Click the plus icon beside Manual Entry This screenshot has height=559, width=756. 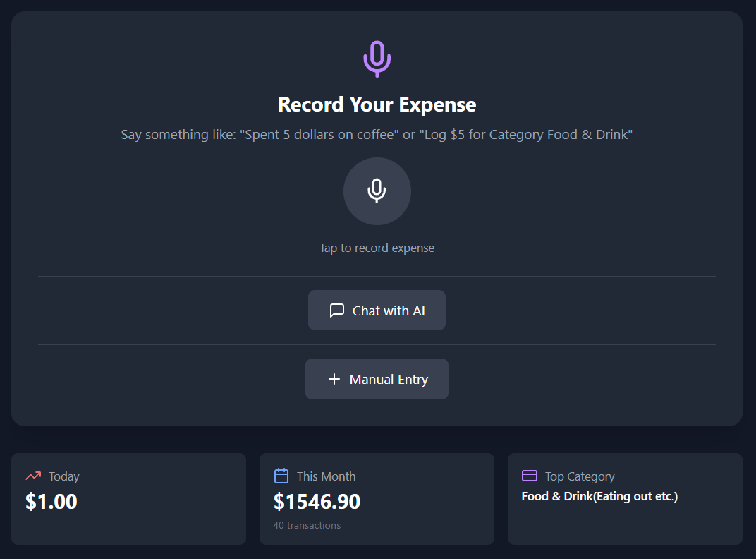(334, 379)
